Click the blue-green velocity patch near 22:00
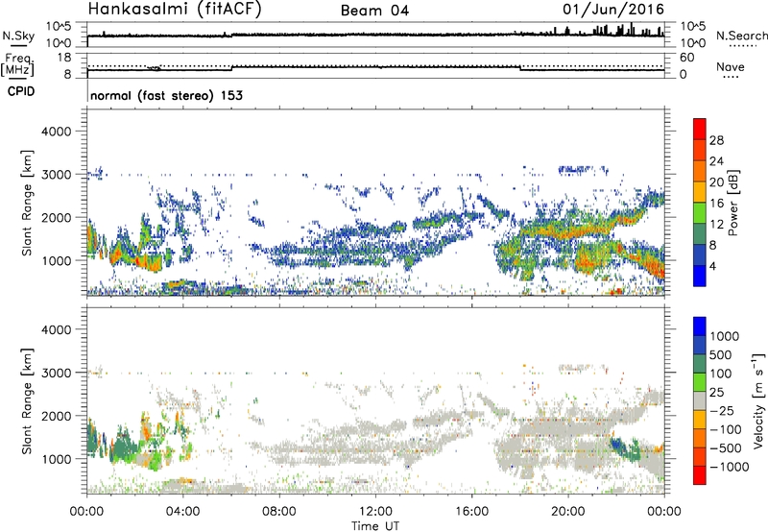Image resolution: width=768 pixels, height=532 pixels. 625,449
